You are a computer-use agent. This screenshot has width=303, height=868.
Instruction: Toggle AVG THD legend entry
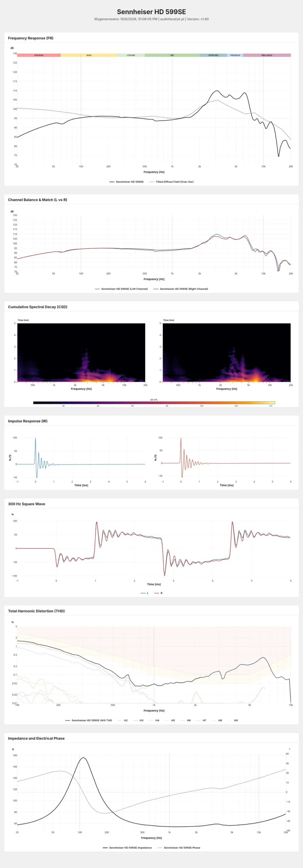[88, 720]
